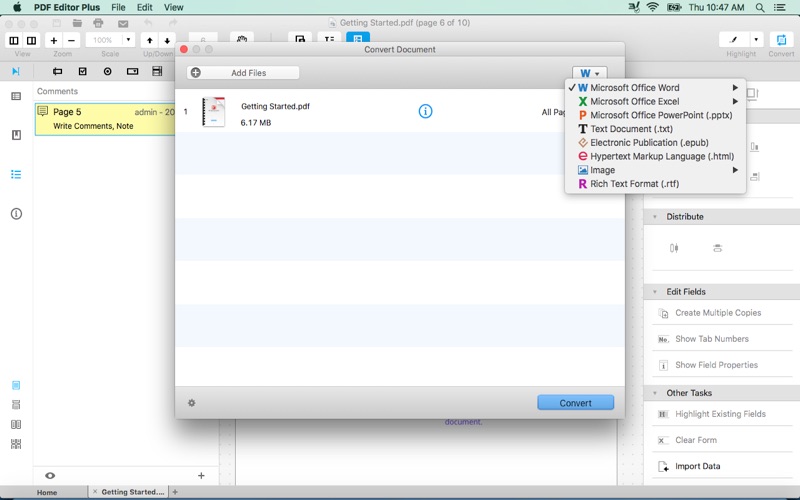800x500 pixels.
Task: Click Getting Started.pdf thumbnail in file list
Action: [214, 112]
